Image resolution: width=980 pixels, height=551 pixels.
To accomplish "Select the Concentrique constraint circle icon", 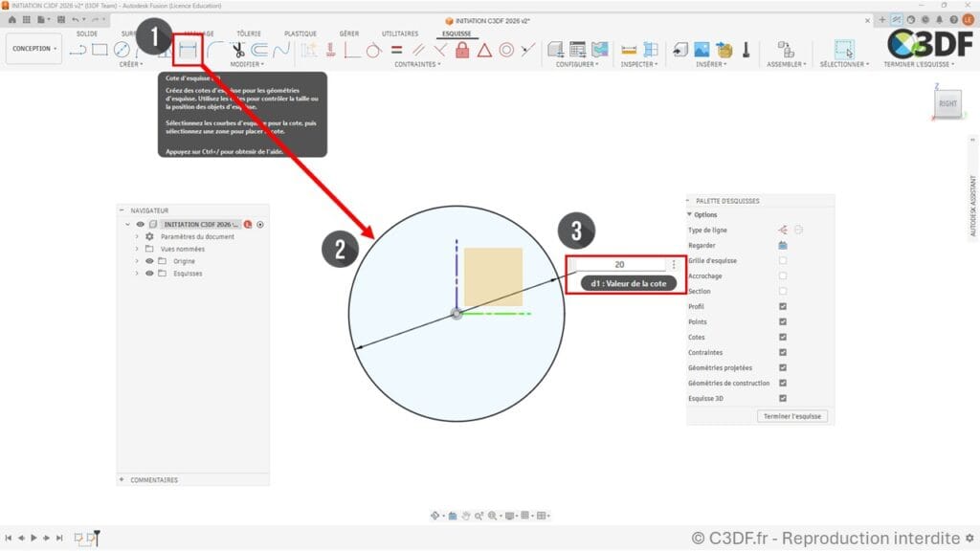I will click(506, 50).
